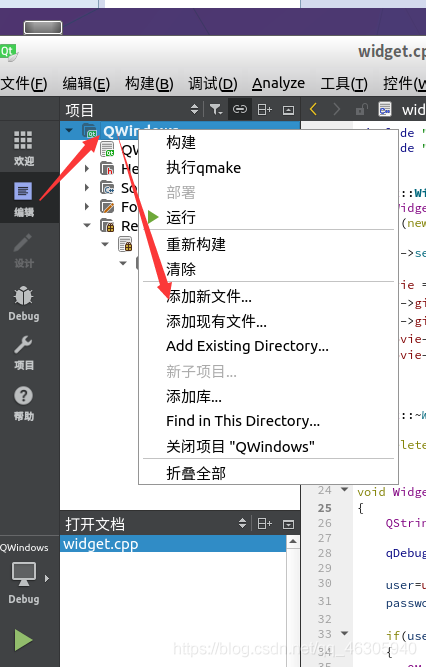Viewport: 426px width, 667px height.
Task: Open the Open Documents (打开文档) view dropdown
Action: [x=242, y=523]
